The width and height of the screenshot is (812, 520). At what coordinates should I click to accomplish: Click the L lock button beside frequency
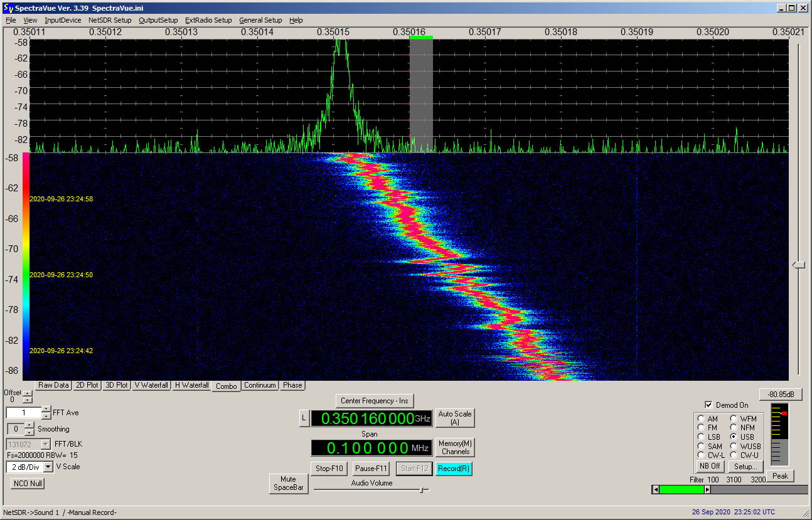304,418
